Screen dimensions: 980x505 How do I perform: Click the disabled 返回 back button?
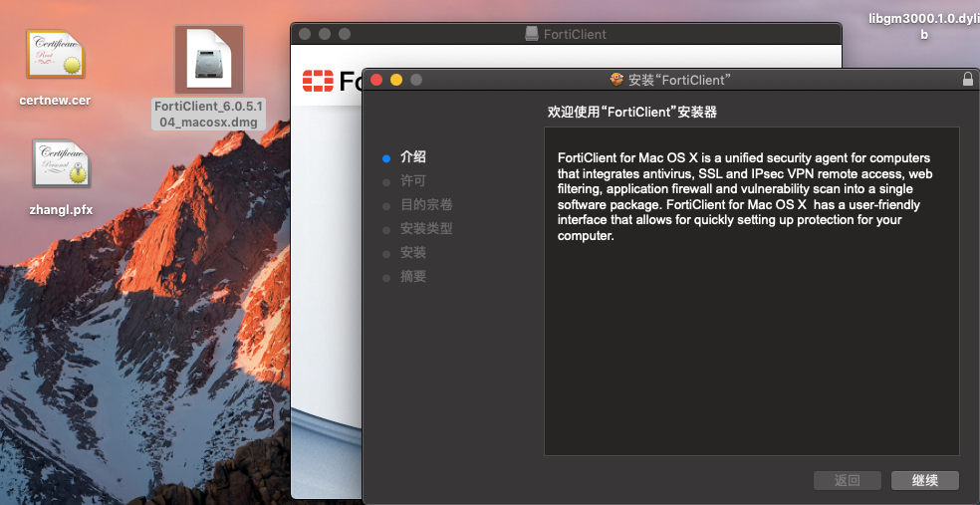pyautogui.click(x=847, y=481)
